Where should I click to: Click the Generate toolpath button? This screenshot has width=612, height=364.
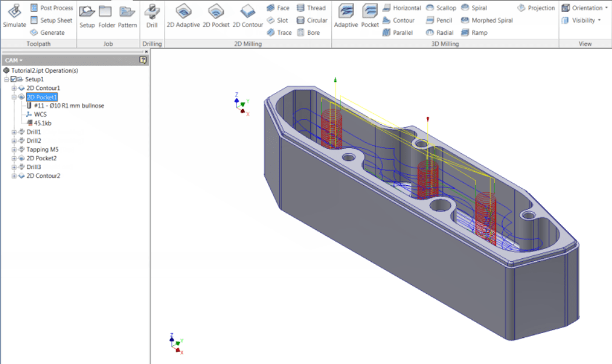click(51, 33)
